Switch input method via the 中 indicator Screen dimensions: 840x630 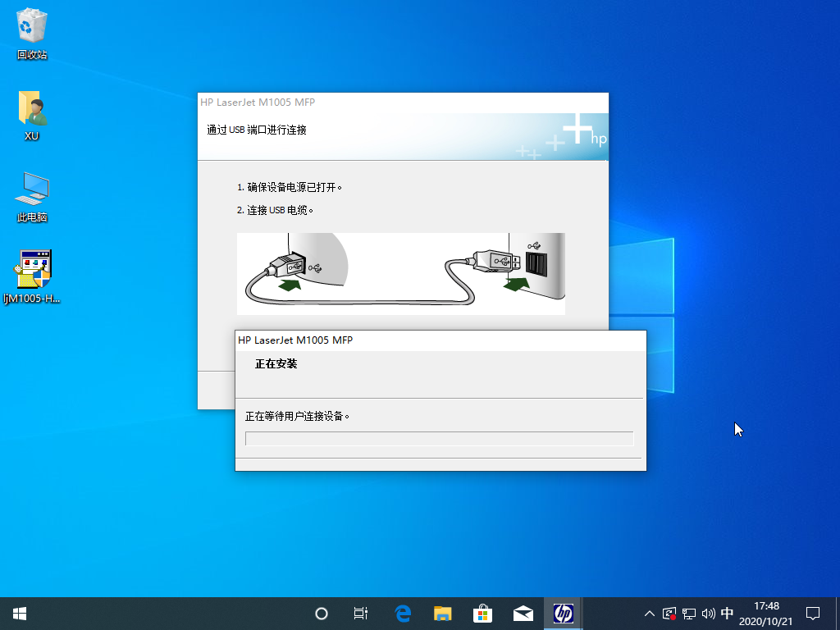pos(727,613)
